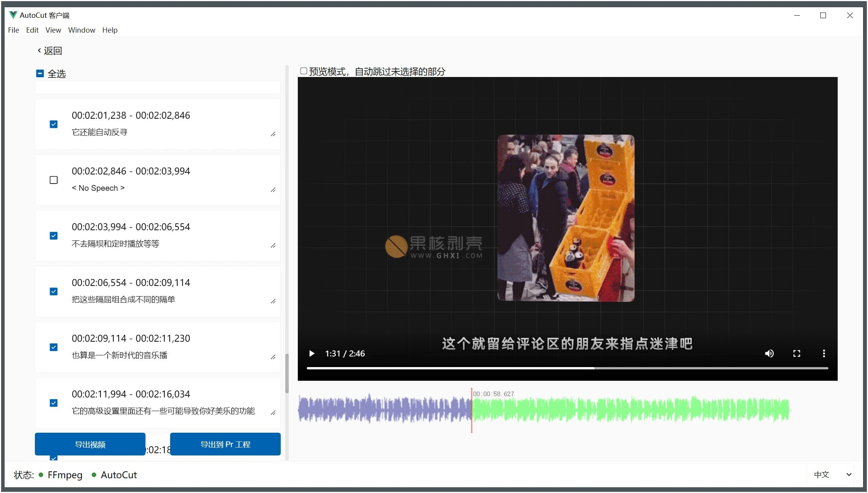Image resolution: width=868 pixels, height=493 pixels.
Task: Open the 中文 language dropdown
Action: click(x=830, y=474)
